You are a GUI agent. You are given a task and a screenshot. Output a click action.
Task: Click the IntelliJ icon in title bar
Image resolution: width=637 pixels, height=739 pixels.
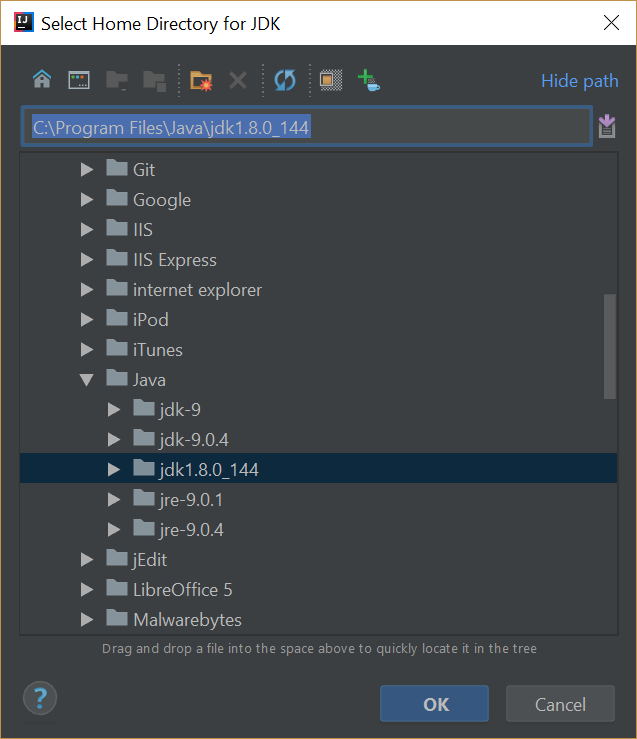[21, 22]
